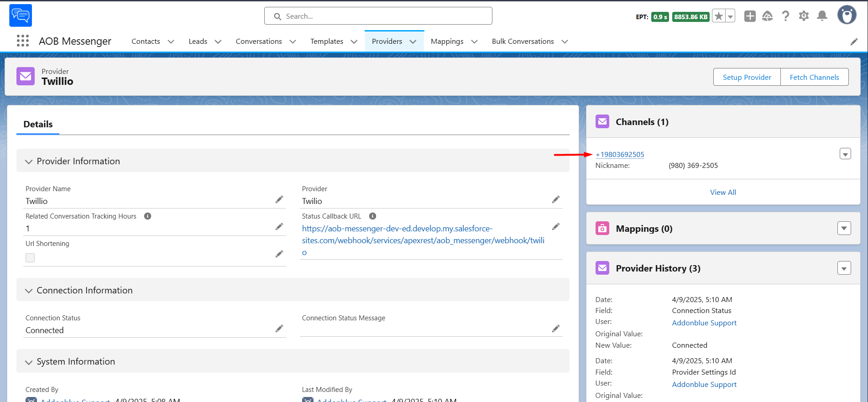Edit the Connection Status field pencil
868x402 pixels.
[x=279, y=329]
